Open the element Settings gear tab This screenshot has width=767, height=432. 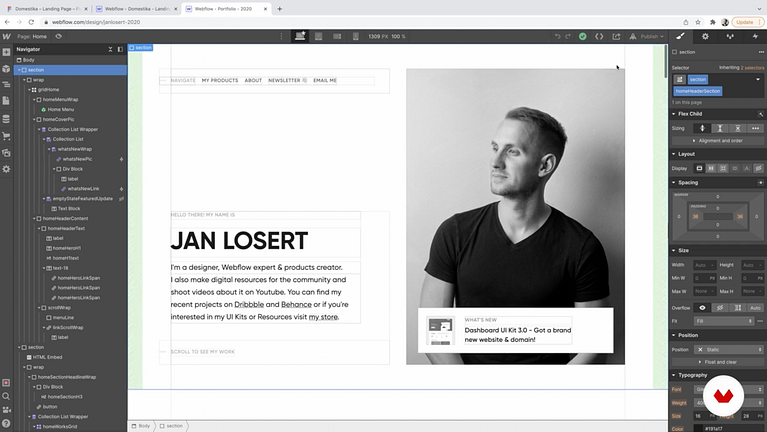point(705,36)
